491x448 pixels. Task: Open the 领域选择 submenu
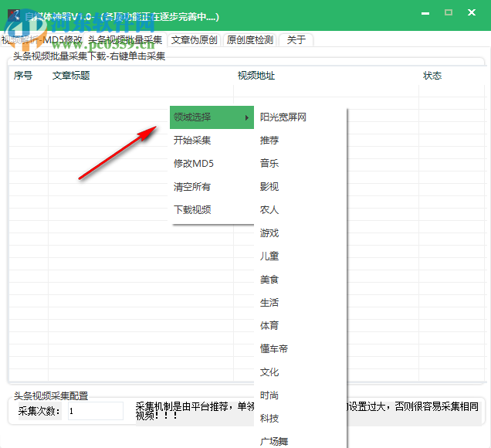pyautogui.click(x=212, y=117)
